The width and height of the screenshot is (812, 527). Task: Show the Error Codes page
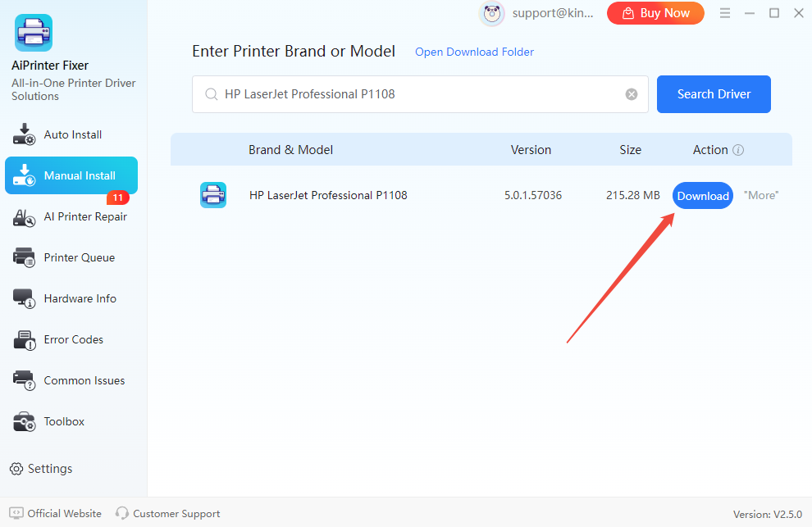click(73, 339)
